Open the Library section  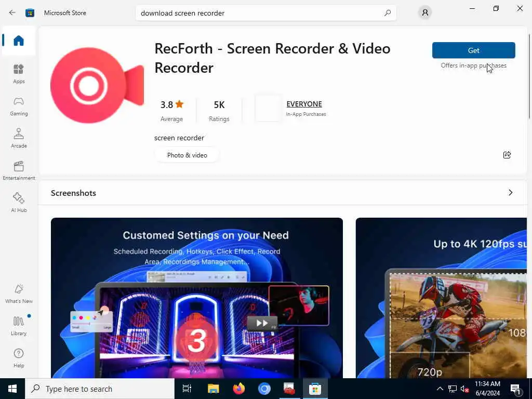point(19,326)
